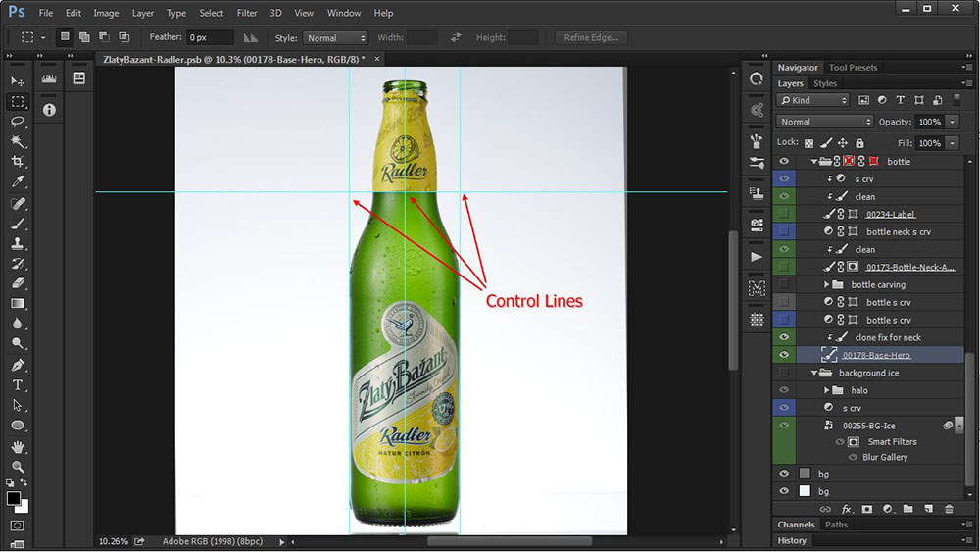Image resolution: width=980 pixels, height=552 pixels.
Task: Click the Add layer style fx icon
Action: pos(847,509)
